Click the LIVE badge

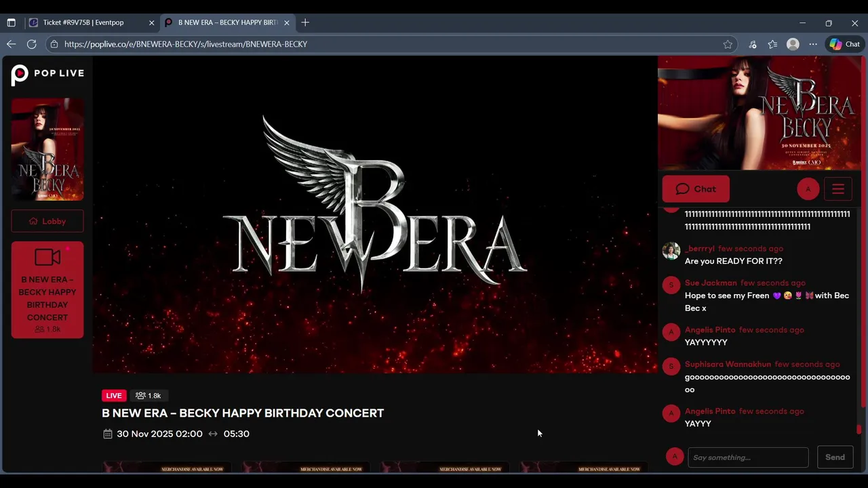coord(114,396)
